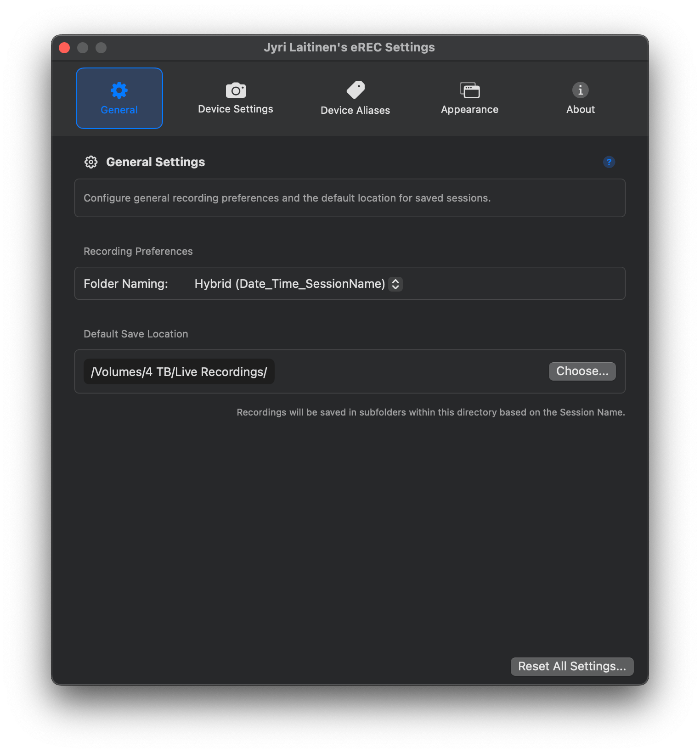Click Reset All Settings... button

pos(572,666)
